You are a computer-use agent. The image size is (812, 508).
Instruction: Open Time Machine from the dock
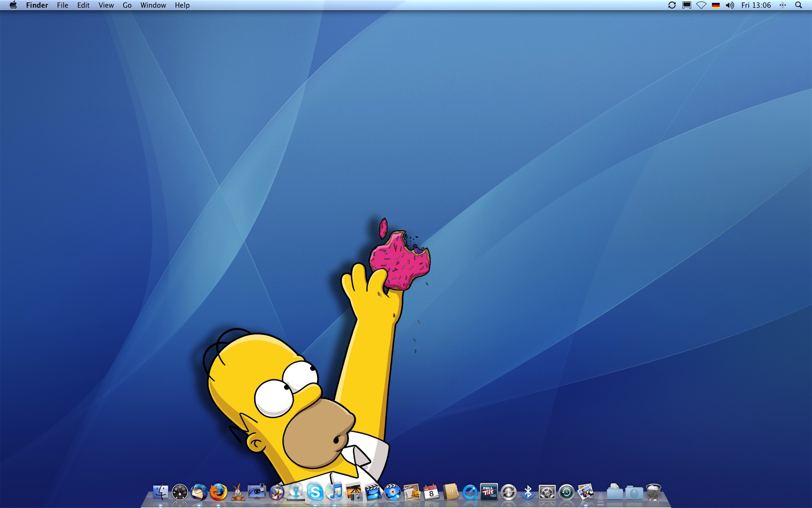coord(566,493)
